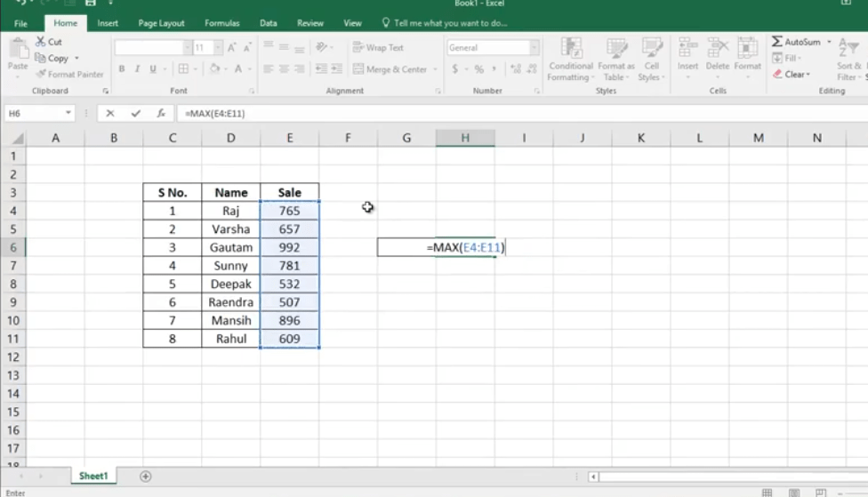Toggle Italic formatting
868x497 pixels.
coord(137,69)
